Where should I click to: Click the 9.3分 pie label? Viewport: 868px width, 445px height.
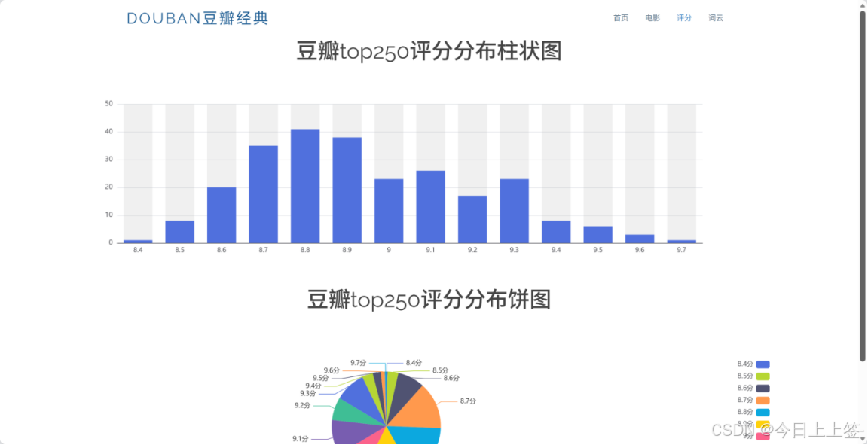307,394
